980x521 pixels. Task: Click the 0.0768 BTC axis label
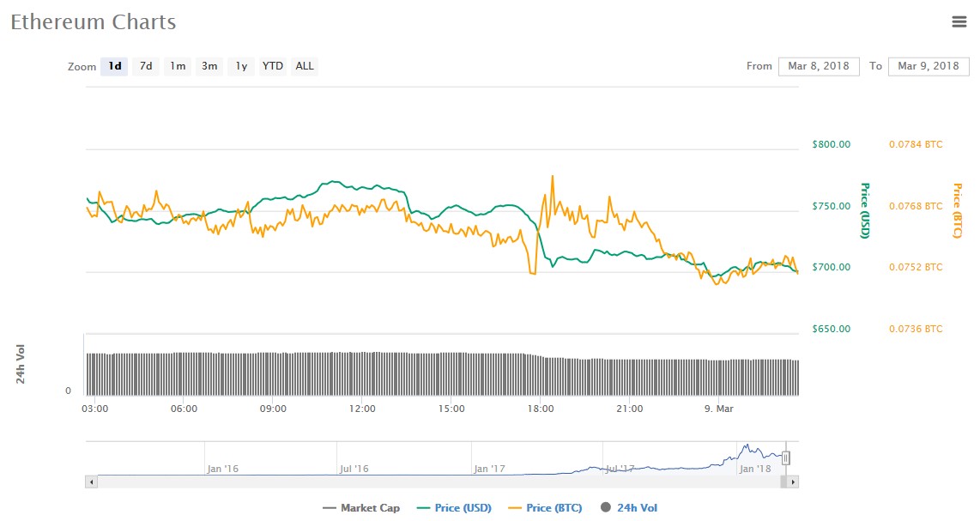(x=916, y=206)
